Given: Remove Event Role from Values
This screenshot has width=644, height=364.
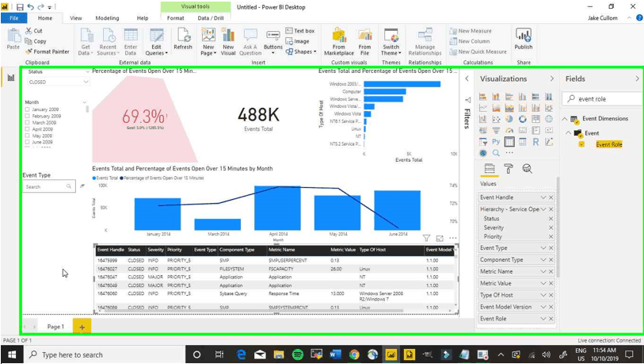Looking at the screenshot, I should coord(551,319).
